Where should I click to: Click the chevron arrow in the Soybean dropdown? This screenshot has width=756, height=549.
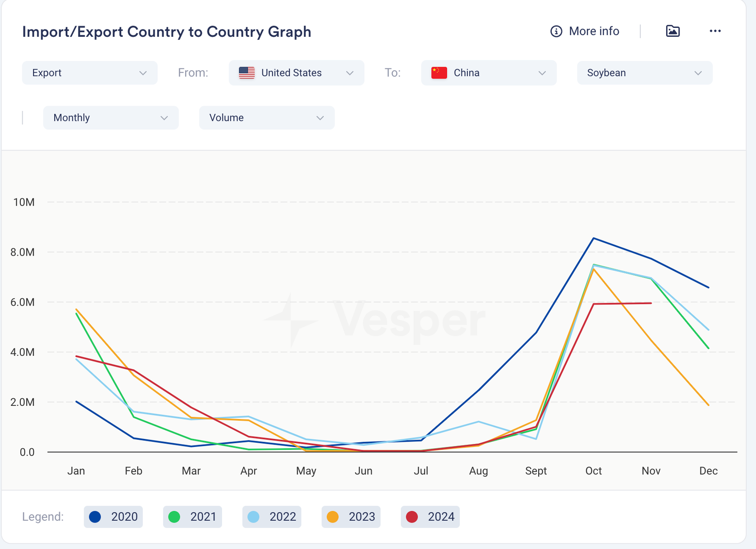click(x=698, y=73)
